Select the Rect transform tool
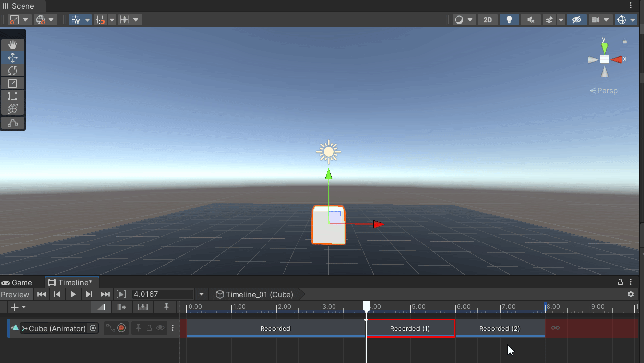The height and width of the screenshot is (363, 644). click(13, 96)
